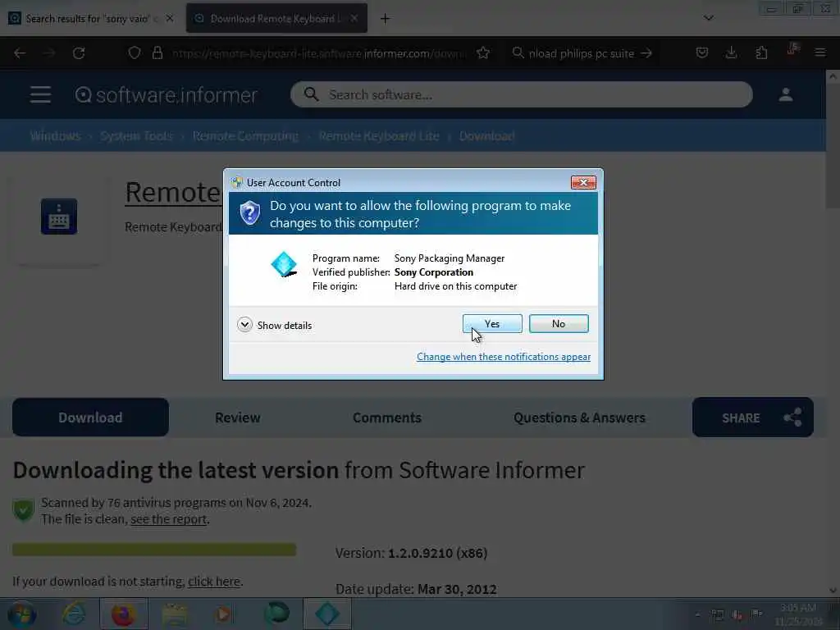The width and height of the screenshot is (840, 630).
Task: Open the Pocket save icon
Action: [702, 52]
